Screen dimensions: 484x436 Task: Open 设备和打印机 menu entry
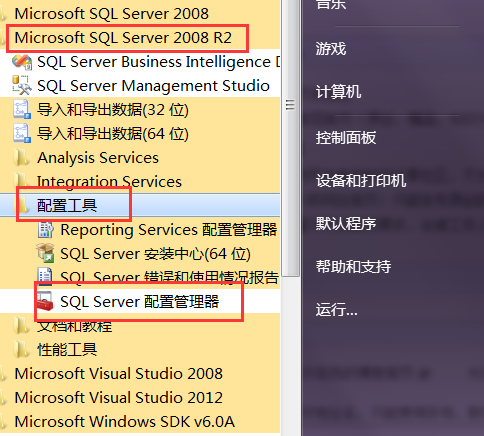click(361, 181)
